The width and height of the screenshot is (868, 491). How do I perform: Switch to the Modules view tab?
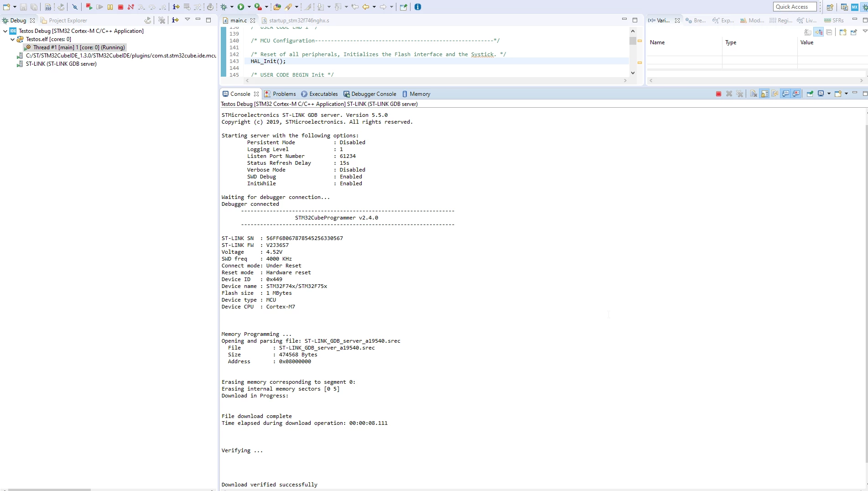tap(752, 21)
